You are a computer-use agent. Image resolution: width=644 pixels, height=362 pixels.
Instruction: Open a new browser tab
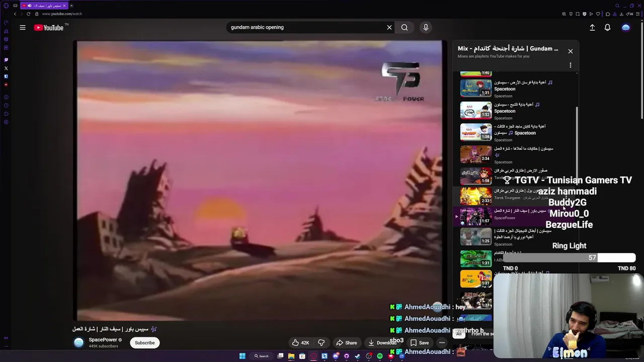[x=71, y=6]
